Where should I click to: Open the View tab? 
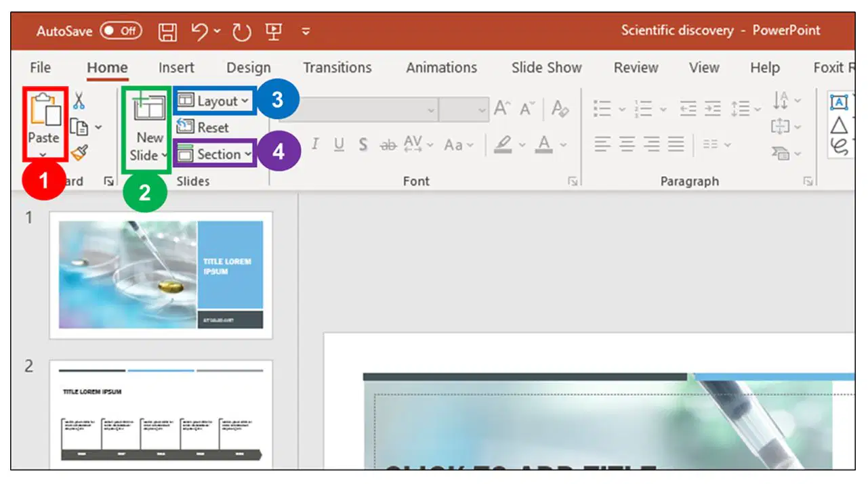(x=704, y=68)
